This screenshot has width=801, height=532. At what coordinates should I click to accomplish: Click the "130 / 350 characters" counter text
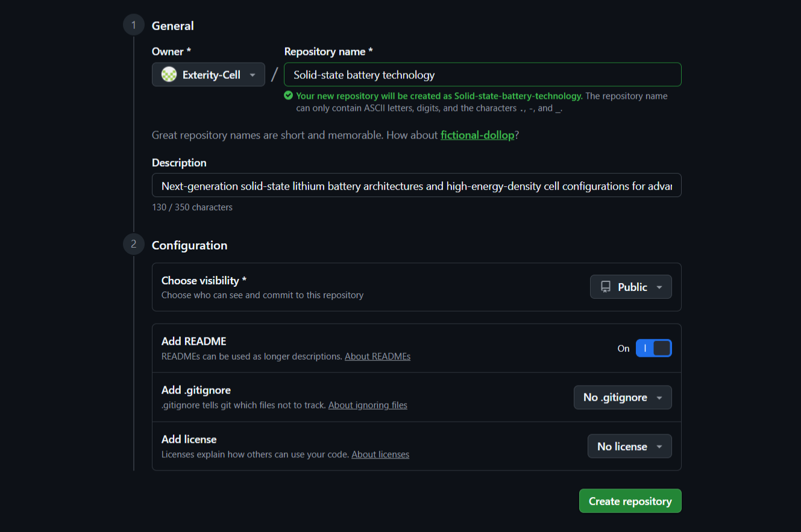pos(192,207)
